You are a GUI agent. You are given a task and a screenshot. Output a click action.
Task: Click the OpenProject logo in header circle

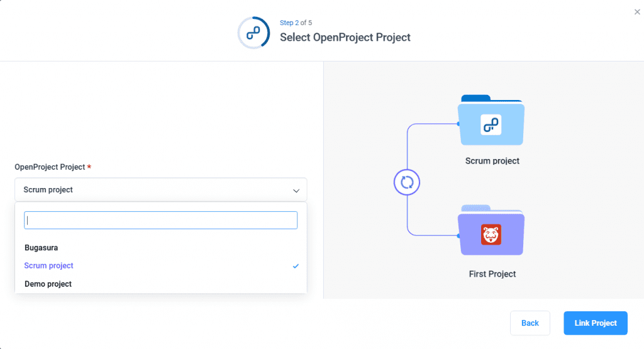pos(253,32)
